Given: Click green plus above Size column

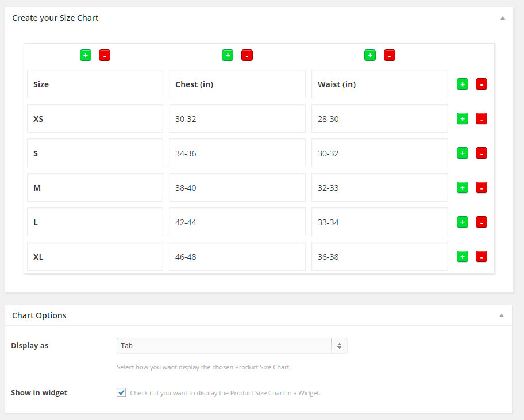Looking at the screenshot, I should [x=86, y=56].
